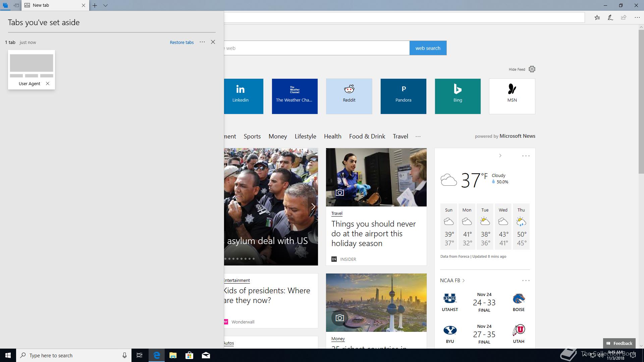This screenshot has width=644, height=362.
Task: Remove User Agent tab from set aside
Action: coord(48,83)
